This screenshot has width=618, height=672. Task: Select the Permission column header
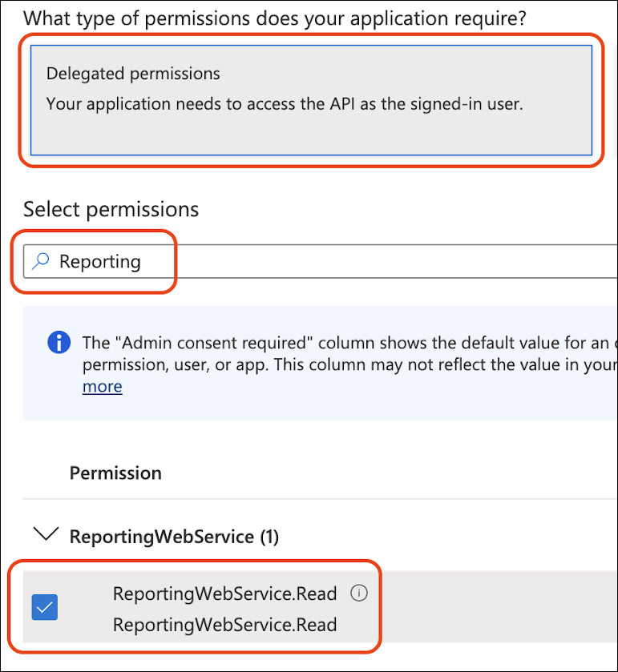pos(115,473)
